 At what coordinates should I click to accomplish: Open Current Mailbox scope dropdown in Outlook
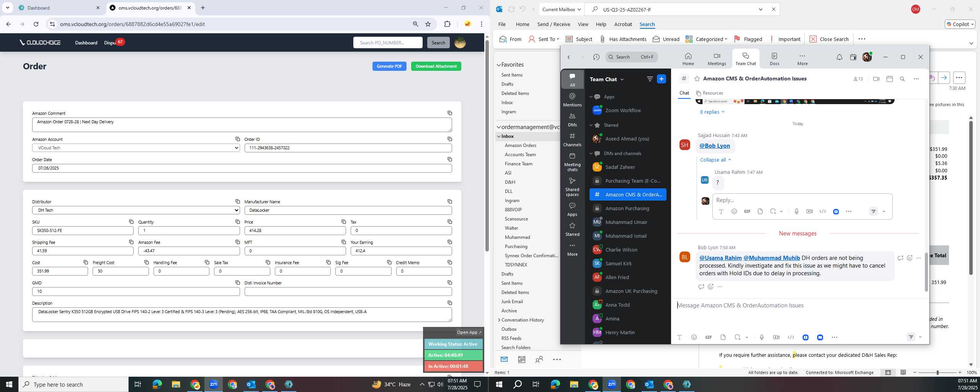561,10
